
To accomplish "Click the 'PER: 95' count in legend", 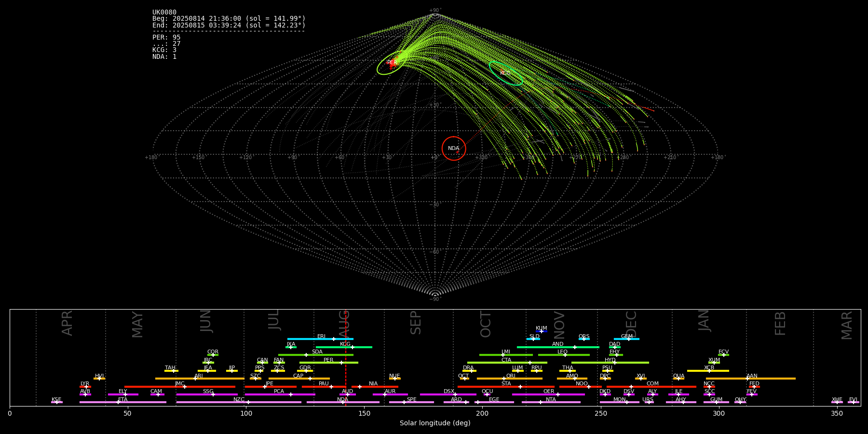I will [x=166, y=38].
